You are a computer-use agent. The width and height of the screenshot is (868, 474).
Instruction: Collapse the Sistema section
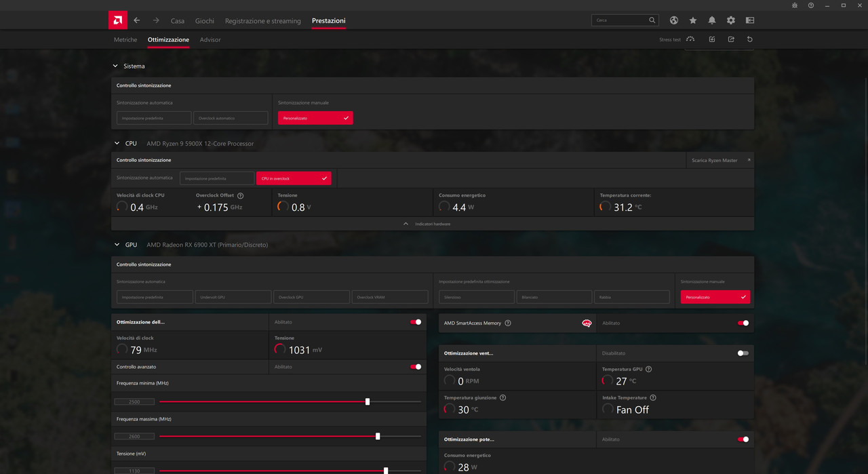click(115, 66)
